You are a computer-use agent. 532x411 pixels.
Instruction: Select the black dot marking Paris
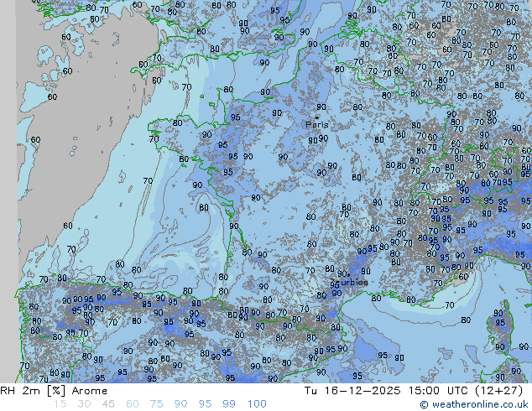[x=317, y=117]
